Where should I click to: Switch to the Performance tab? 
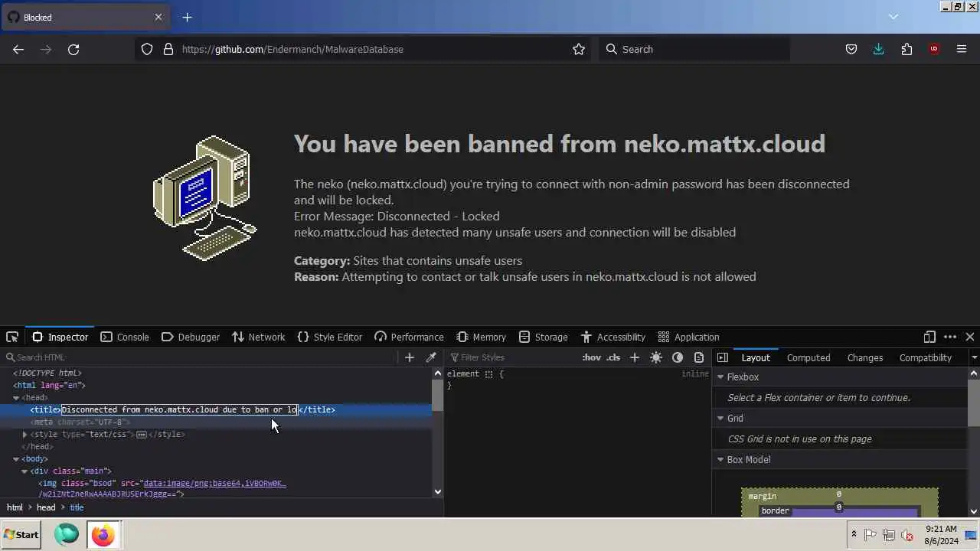click(409, 337)
